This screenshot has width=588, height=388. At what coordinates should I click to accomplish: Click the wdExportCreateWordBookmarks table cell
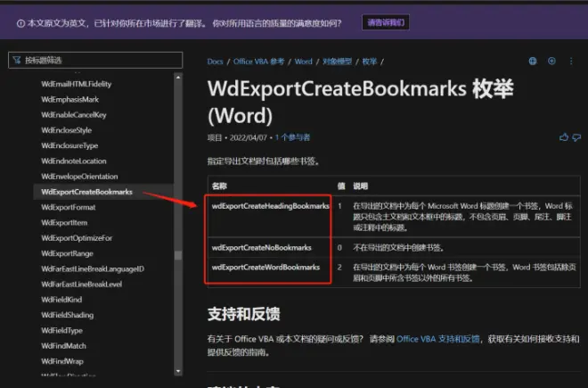click(x=265, y=267)
